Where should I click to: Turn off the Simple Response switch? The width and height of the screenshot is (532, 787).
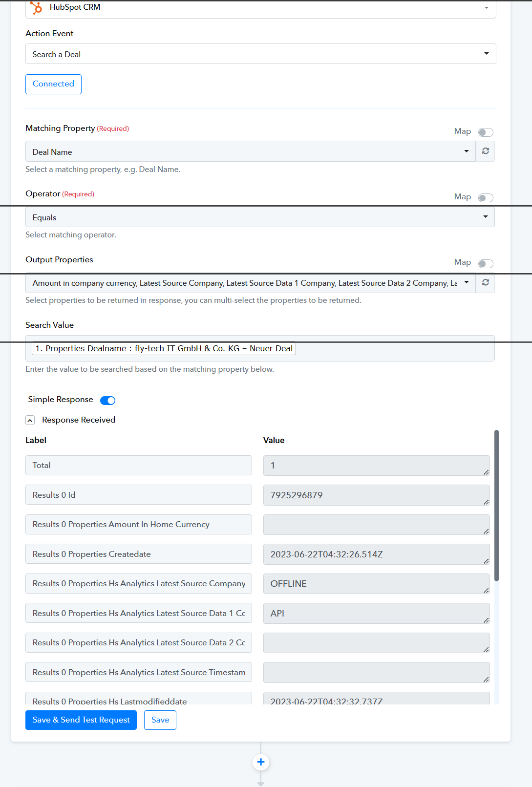pyautogui.click(x=107, y=401)
